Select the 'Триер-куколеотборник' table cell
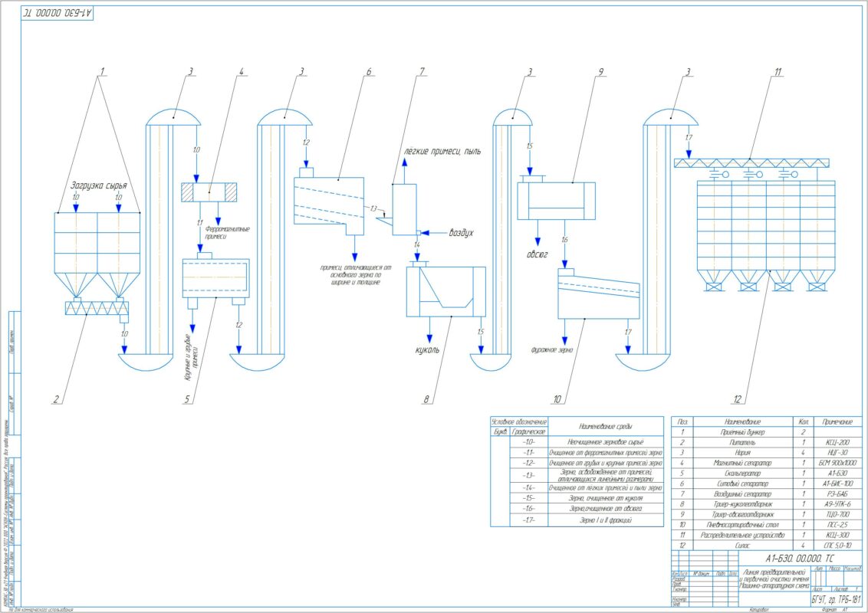The width and height of the screenshot is (868, 613). [742, 504]
